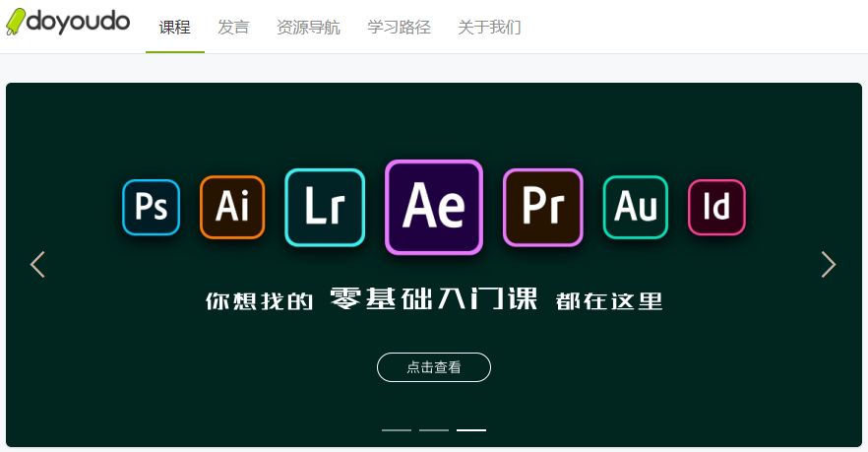The width and height of the screenshot is (868, 452).
Task: Open the 关于我们 menu item
Action: (x=490, y=27)
